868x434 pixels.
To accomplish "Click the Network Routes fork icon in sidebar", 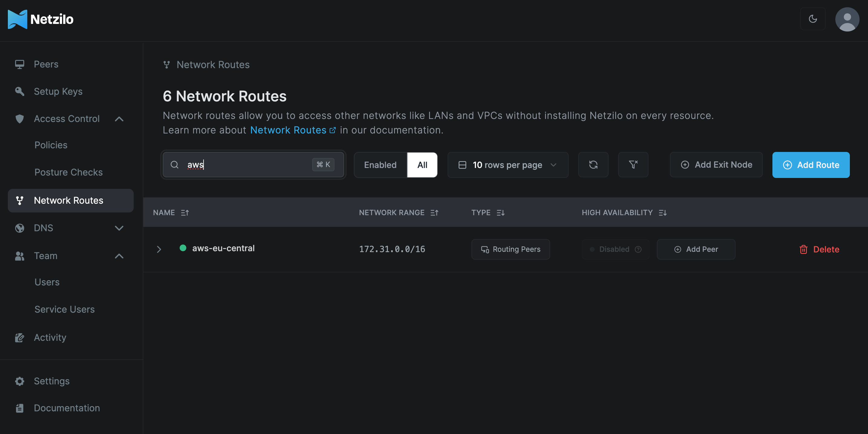I will click(20, 200).
